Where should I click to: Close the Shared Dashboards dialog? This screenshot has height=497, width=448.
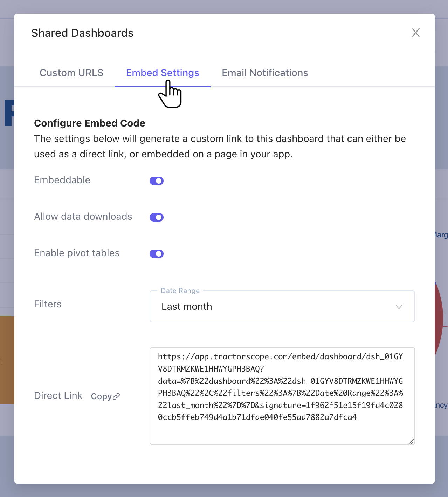[x=415, y=33]
